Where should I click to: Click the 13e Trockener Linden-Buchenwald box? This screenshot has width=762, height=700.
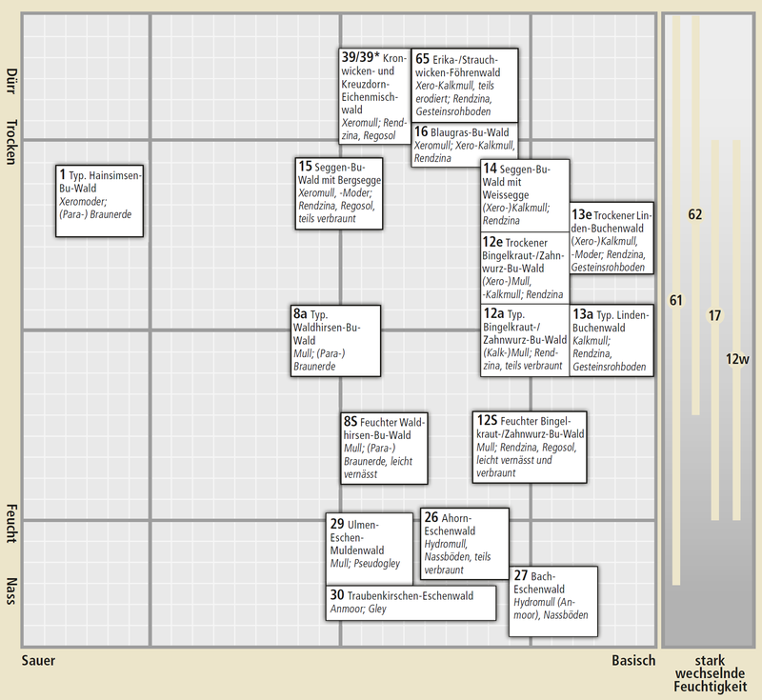[x=612, y=239]
